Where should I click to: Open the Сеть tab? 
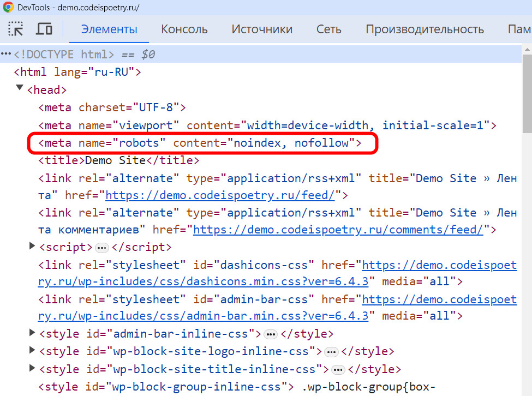329,29
